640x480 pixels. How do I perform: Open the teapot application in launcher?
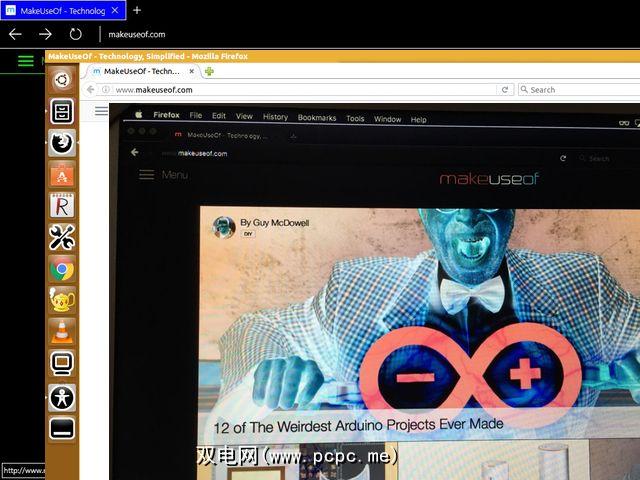coord(62,300)
